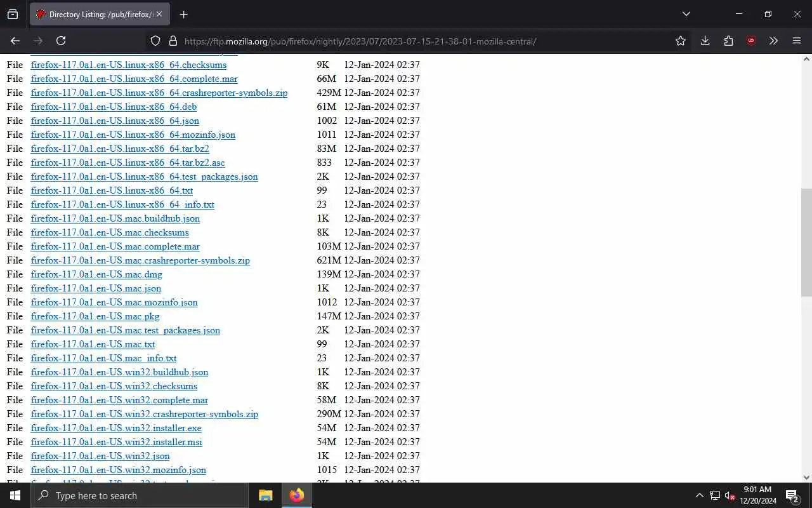This screenshot has height=508, width=812.
Task: Click the 429M size cell
Action: click(x=329, y=93)
